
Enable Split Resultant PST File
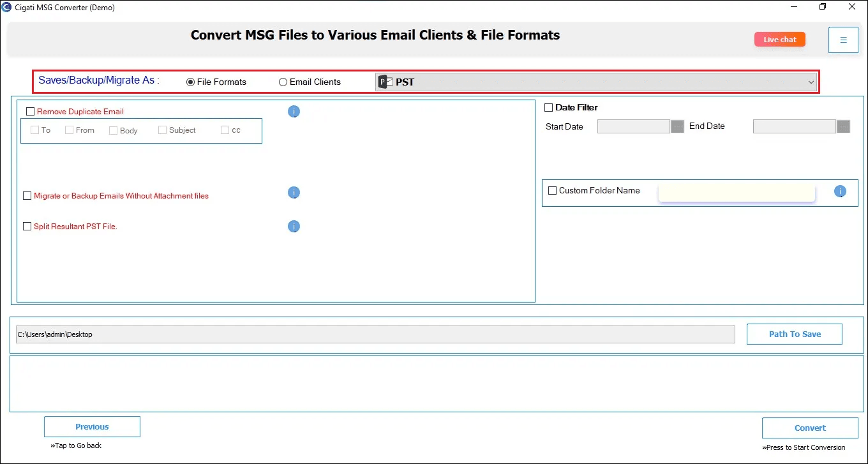point(27,226)
